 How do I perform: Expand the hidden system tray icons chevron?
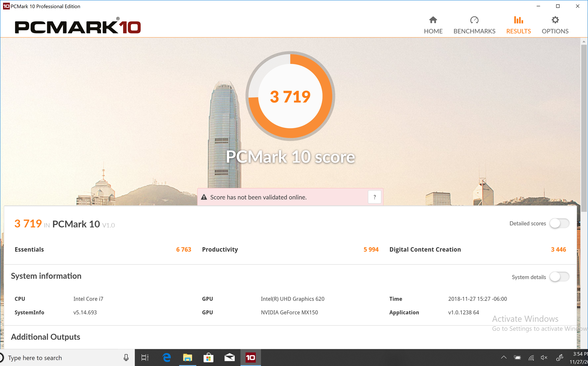tap(504, 357)
